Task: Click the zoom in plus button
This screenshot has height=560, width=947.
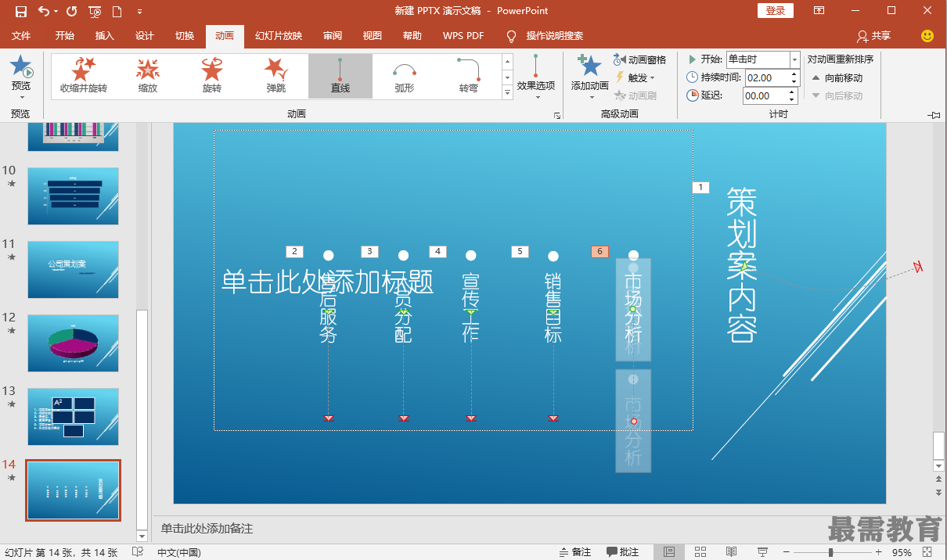Action: tap(879, 552)
